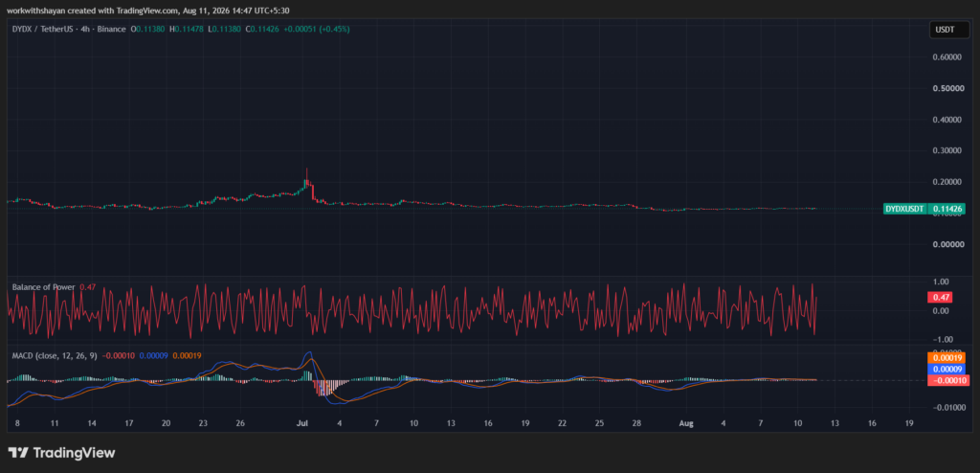The height and width of the screenshot is (473, 980).
Task: Click the orange 0.00019 MACD legend value
Action: pyautogui.click(x=187, y=355)
